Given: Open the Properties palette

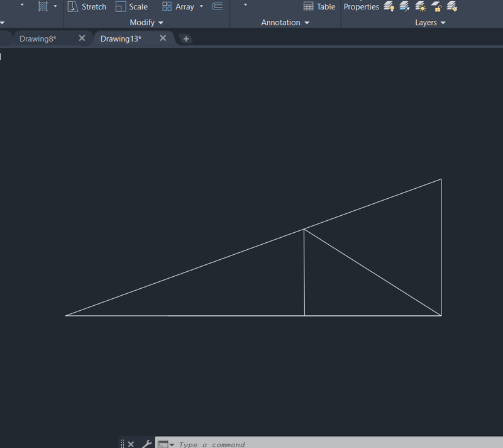Looking at the screenshot, I should [361, 6].
